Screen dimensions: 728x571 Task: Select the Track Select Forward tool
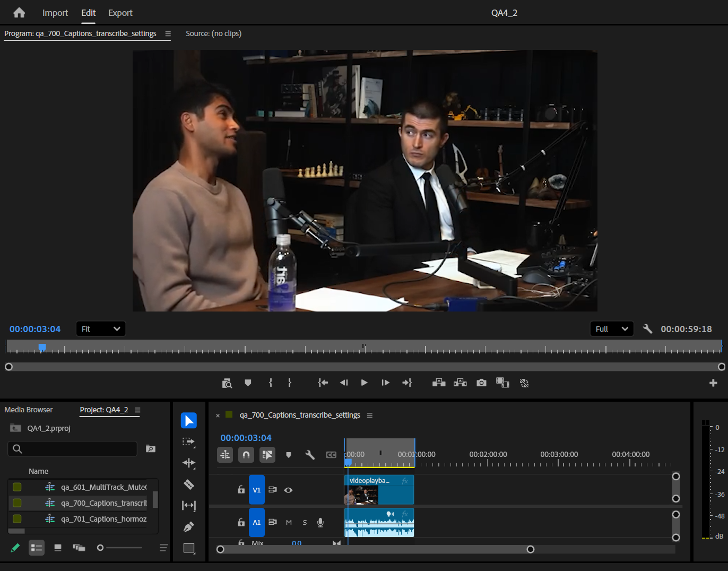(x=189, y=442)
